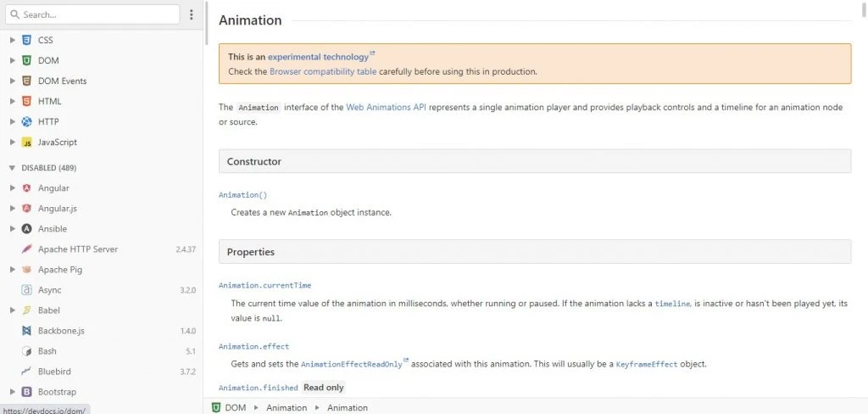Select the Async 3.2.0 entry
This screenshot has height=414, width=868.
(x=102, y=290)
